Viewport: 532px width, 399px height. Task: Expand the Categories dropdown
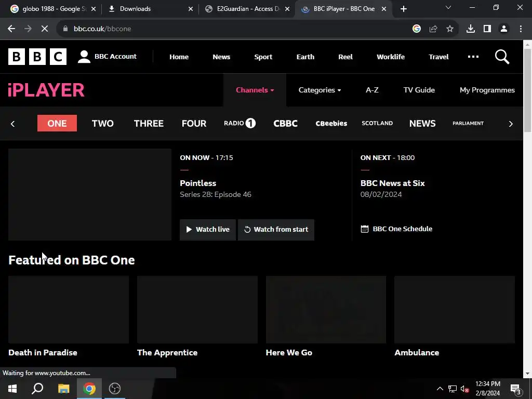click(320, 90)
